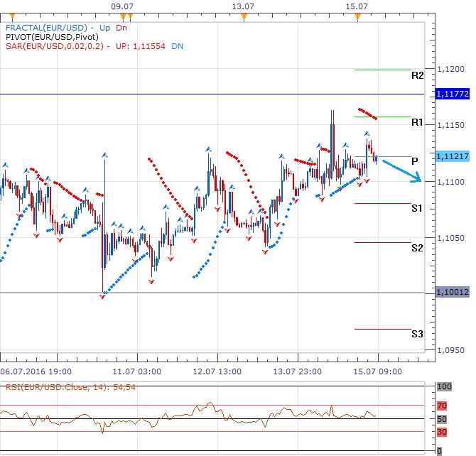Select the S3 support level label

417,334
